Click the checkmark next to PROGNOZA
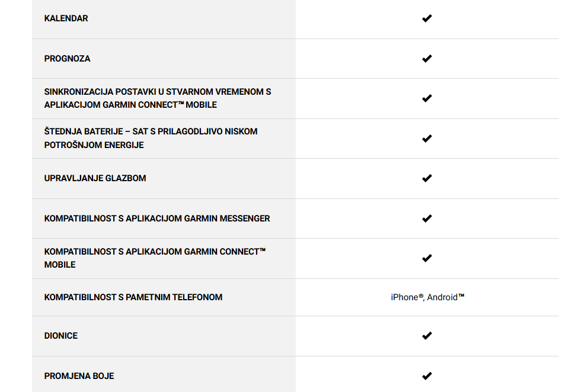 [x=427, y=59]
